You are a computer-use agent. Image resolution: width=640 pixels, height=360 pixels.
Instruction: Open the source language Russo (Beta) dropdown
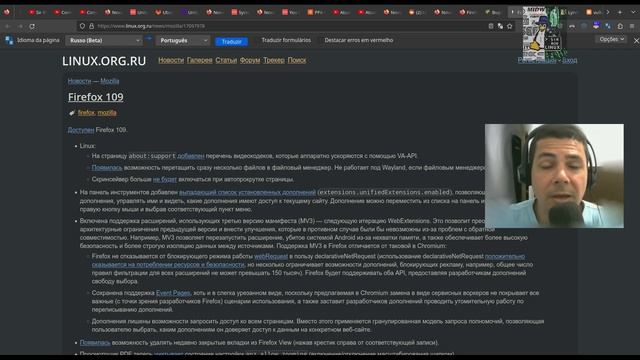(x=104, y=40)
